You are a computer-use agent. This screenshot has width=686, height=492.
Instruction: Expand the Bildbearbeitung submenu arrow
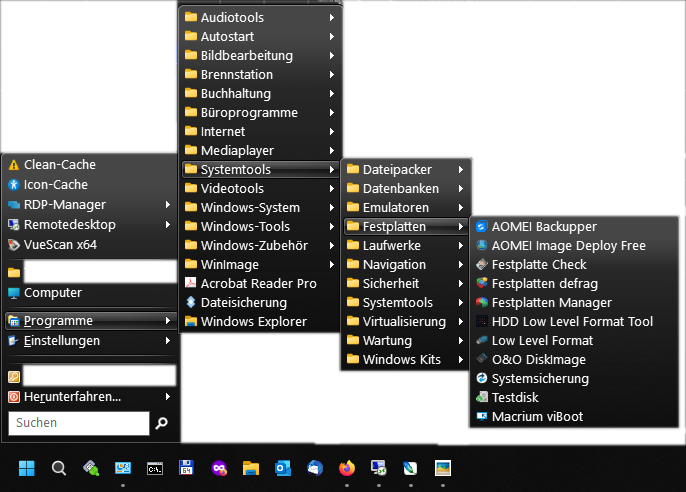coord(332,56)
